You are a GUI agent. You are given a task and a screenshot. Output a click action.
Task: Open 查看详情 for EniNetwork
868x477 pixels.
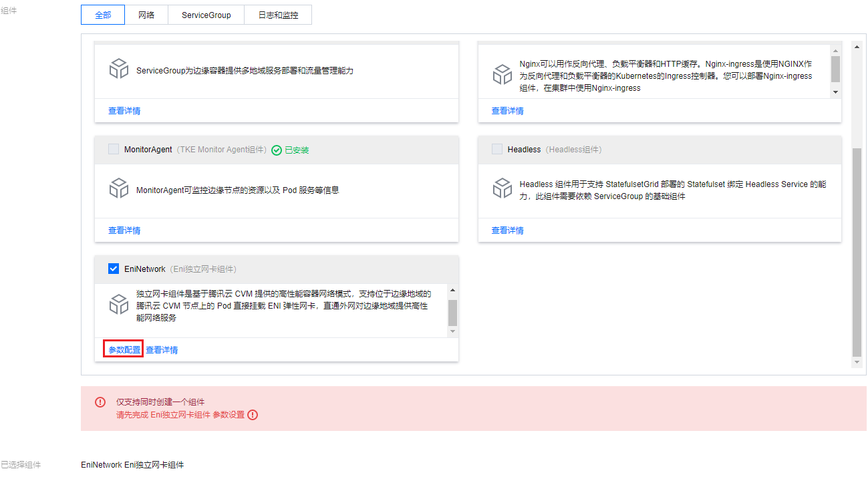[x=162, y=349]
